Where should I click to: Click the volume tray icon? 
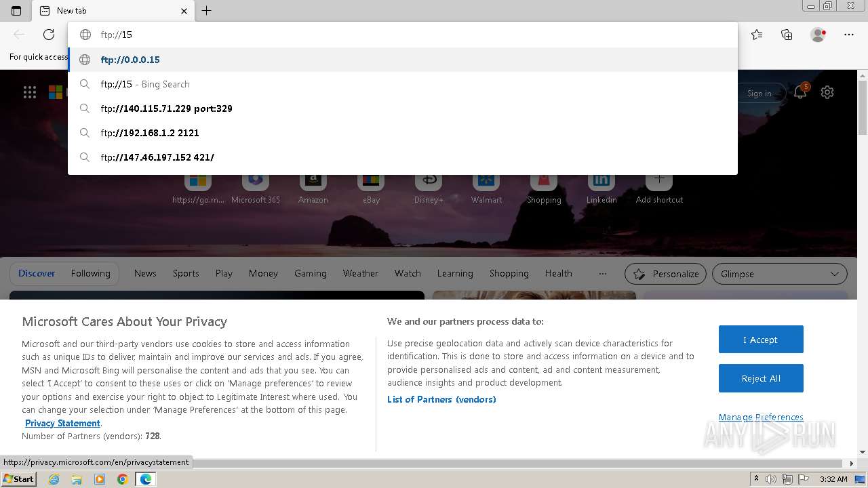click(x=771, y=479)
